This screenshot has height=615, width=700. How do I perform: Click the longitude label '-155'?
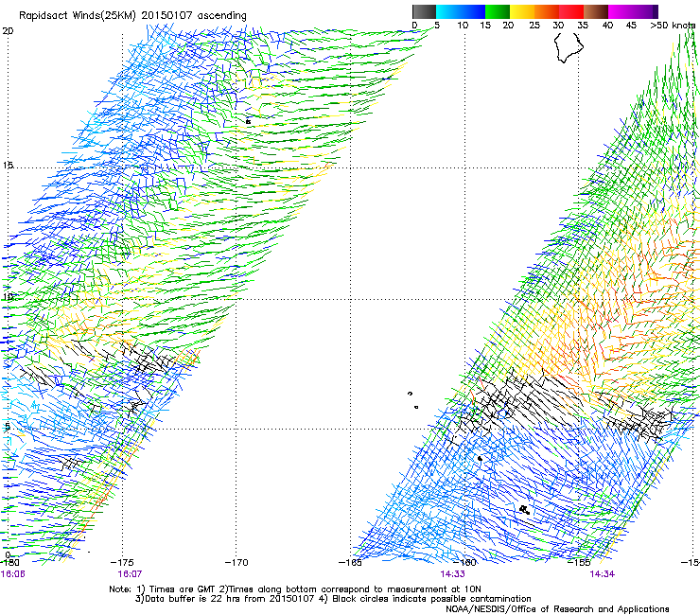click(579, 563)
